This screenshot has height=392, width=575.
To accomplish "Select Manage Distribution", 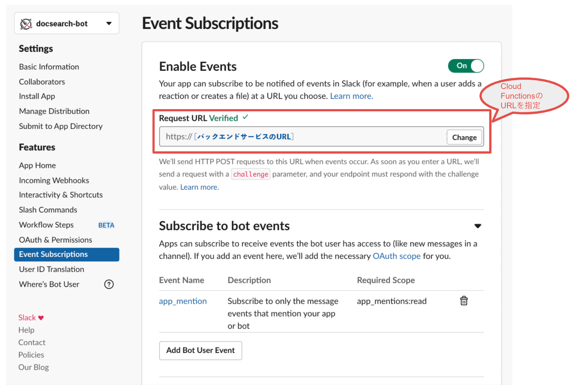I will coord(54,111).
